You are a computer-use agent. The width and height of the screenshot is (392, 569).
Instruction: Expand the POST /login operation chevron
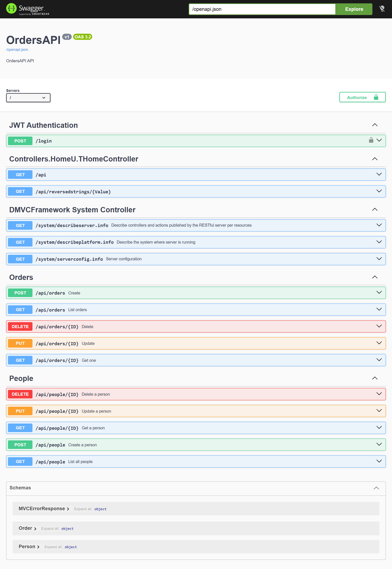[x=379, y=140]
